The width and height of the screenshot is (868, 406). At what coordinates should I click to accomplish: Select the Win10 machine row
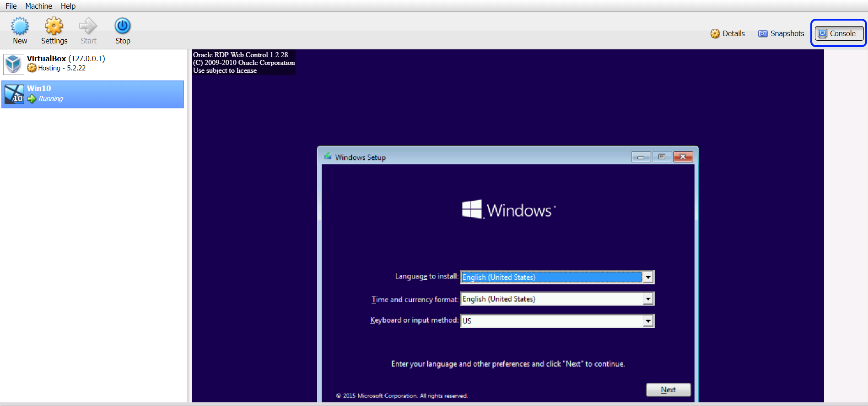93,94
